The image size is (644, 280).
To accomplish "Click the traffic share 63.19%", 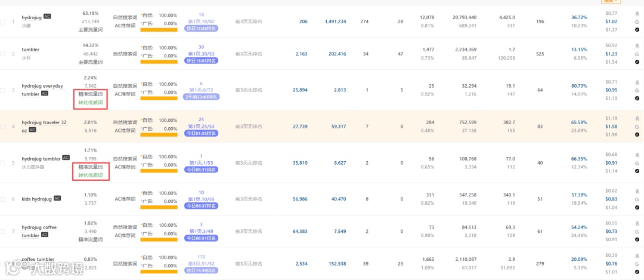I will 91,13.
